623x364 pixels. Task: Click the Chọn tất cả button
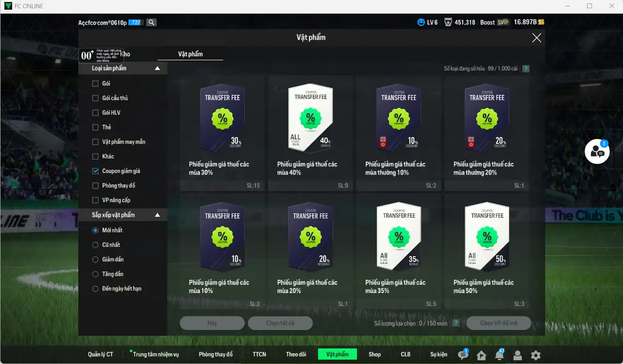pos(280,323)
